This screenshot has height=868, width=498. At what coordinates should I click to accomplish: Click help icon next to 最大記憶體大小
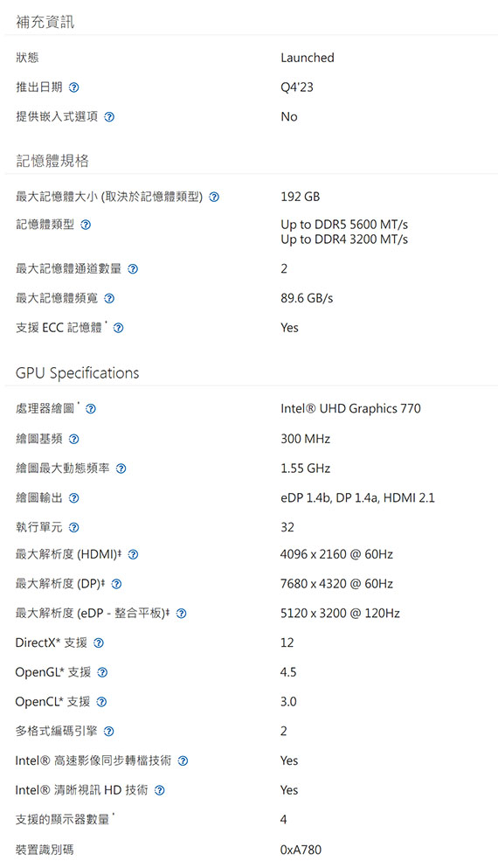tap(214, 197)
